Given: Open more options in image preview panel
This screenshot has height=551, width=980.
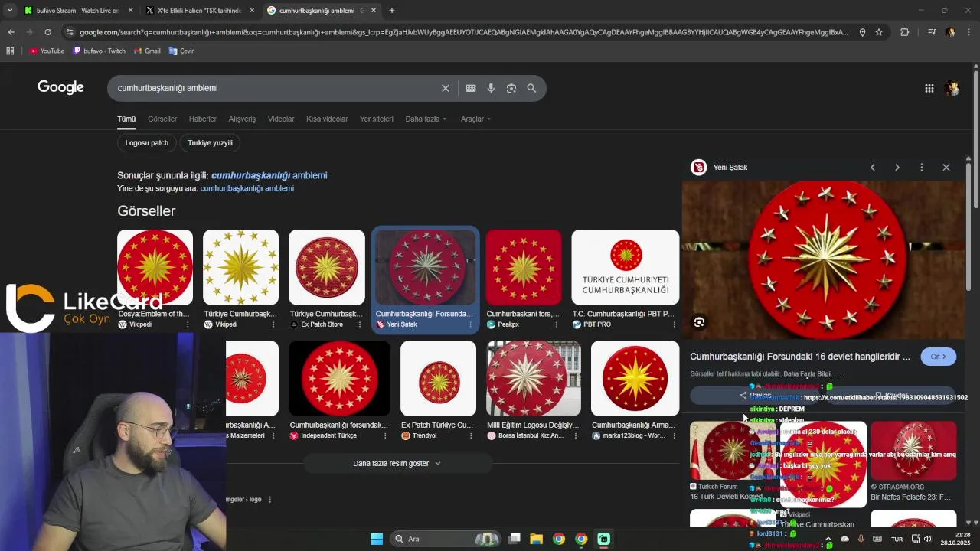Looking at the screenshot, I should 921,167.
